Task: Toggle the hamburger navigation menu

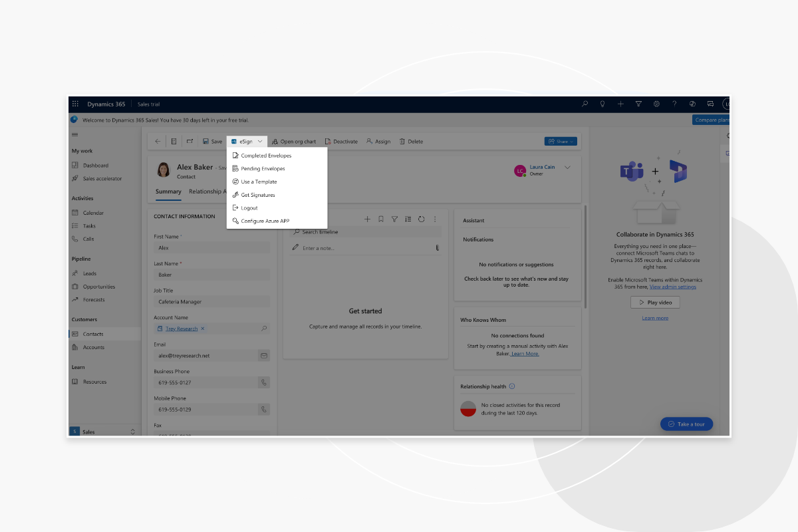Action: pos(75,135)
